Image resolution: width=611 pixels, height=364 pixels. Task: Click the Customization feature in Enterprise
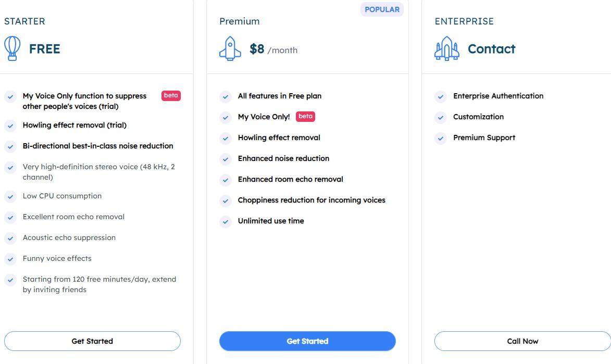click(x=478, y=117)
